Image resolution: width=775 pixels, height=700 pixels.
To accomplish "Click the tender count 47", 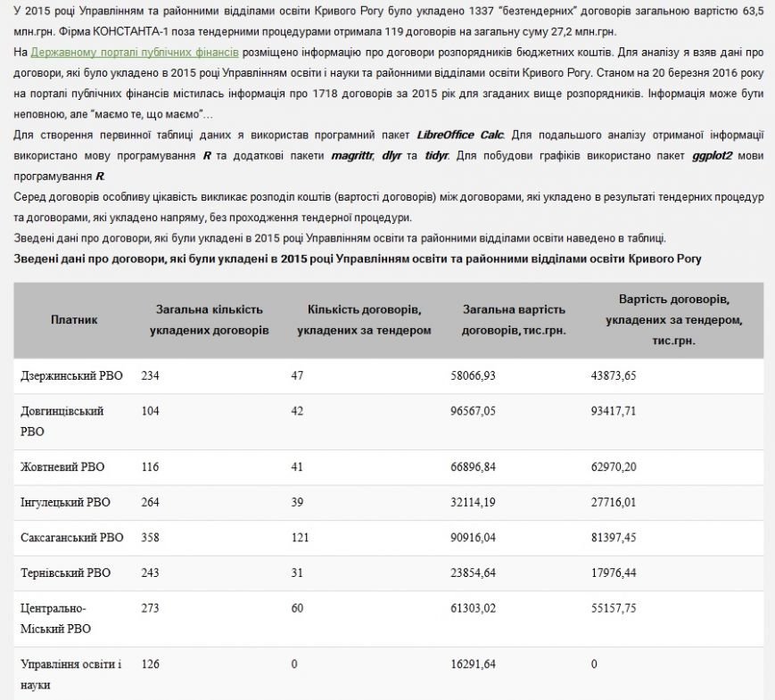I will tap(297, 375).
